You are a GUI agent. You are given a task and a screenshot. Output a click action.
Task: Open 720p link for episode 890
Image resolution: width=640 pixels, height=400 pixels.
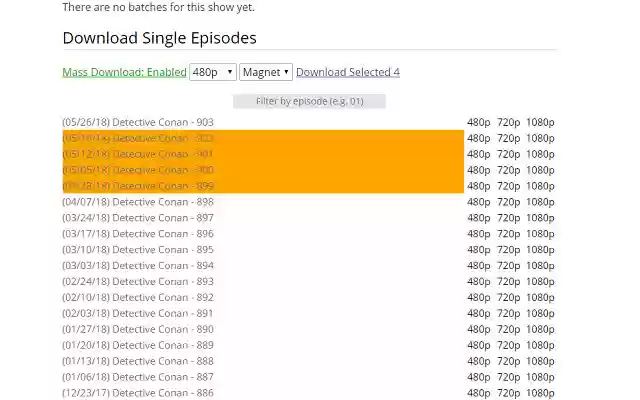click(508, 329)
